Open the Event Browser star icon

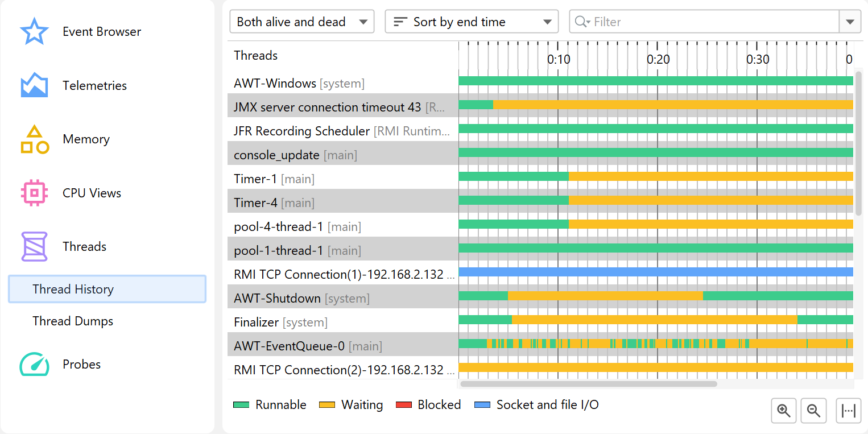coord(34,32)
